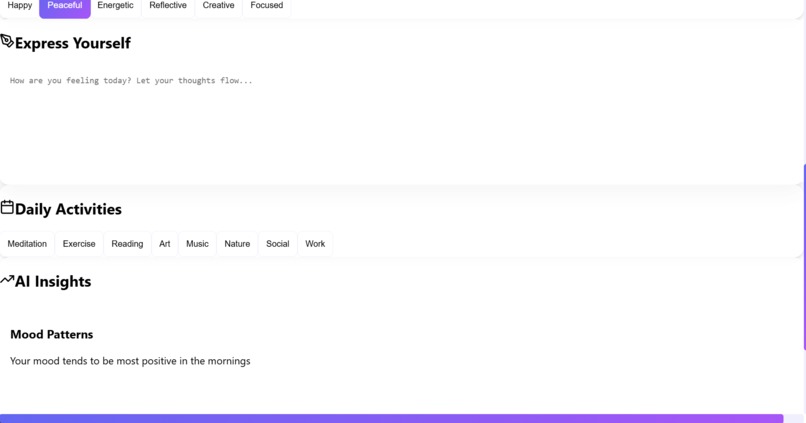Click the vertical page scrollbar
Screen dimensions: 806x423
[804, 257]
